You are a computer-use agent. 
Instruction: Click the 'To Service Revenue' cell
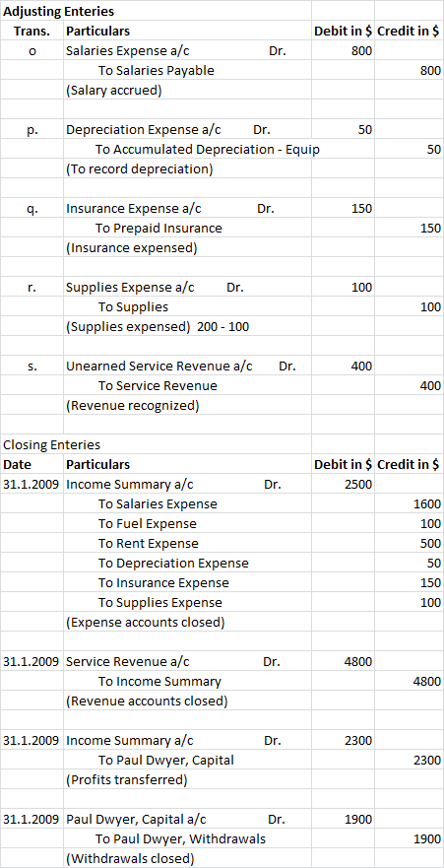click(187, 386)
